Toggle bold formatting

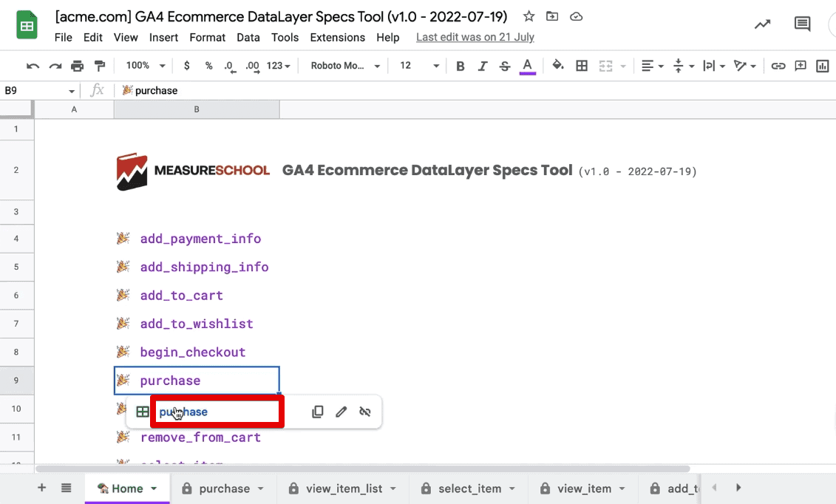[x=460, y=66]
